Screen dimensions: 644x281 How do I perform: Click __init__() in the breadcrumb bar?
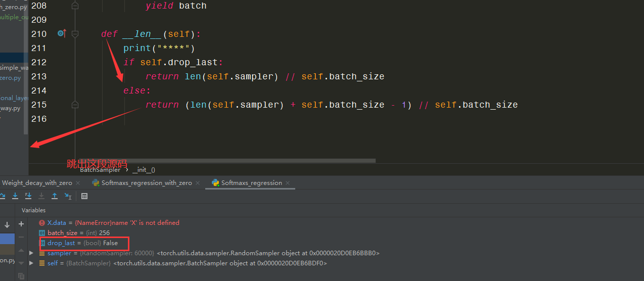[144, 170]
